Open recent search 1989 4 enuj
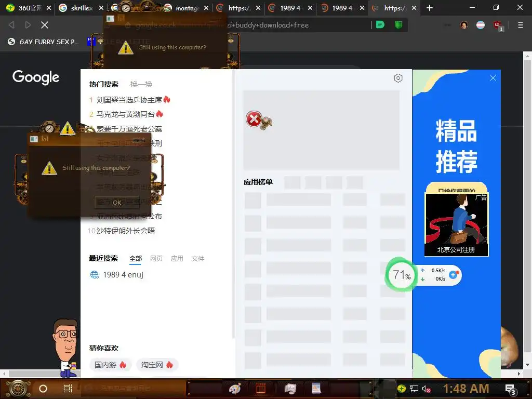This screenshot has height=399, width=532. [x=123, y=274]
